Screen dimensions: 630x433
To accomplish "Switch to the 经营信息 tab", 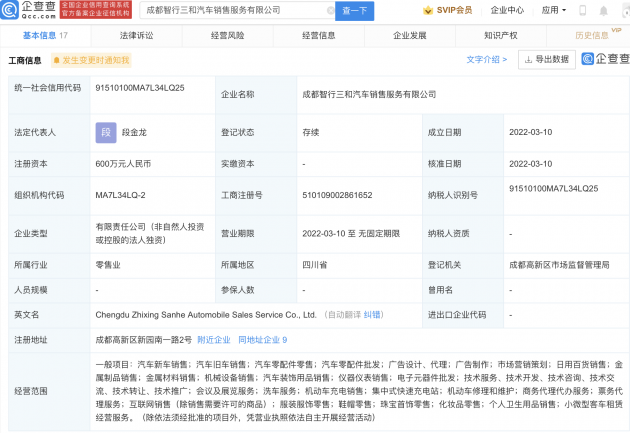I will pyautogui.click(x=319, y=35).
